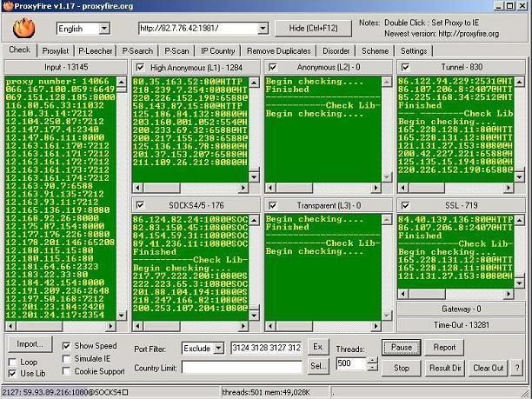Click the ? help button
The height and width of the screenshot is (399, 532).
click(517, 368)
